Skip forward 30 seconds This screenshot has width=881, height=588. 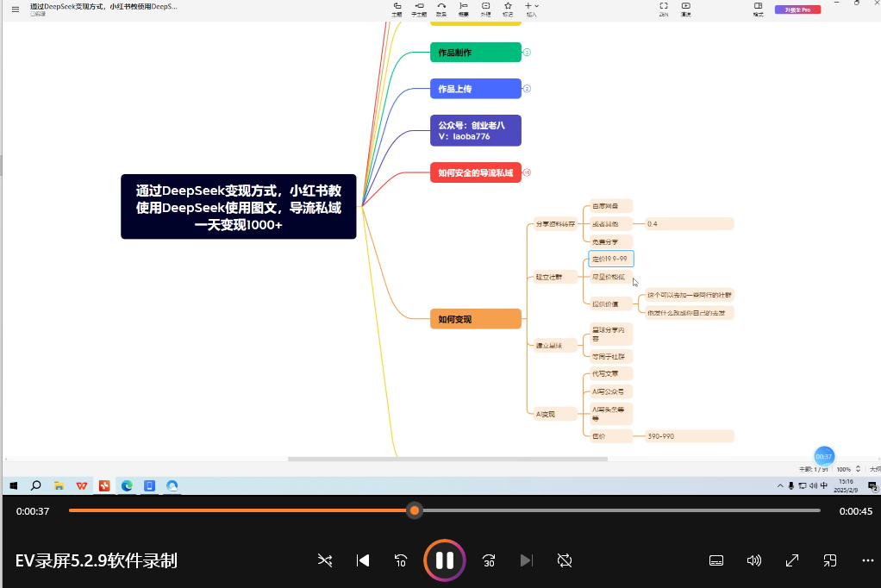[x=489, y=560]
